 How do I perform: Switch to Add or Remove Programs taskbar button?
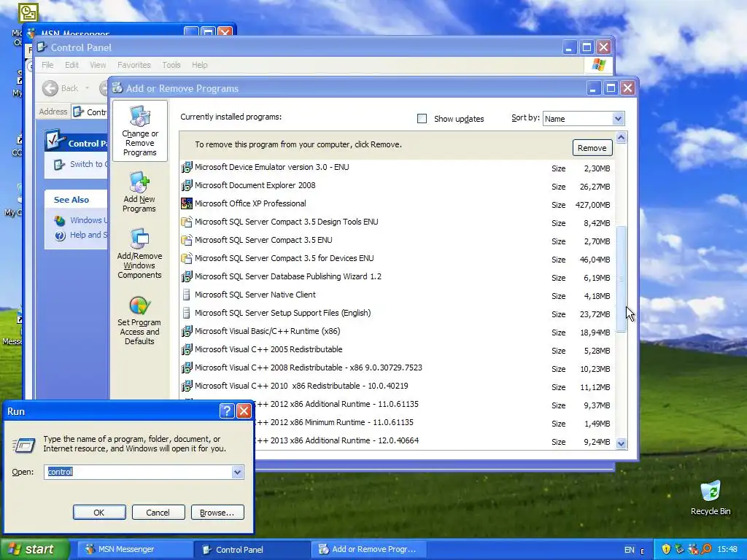tap(368, 549)
